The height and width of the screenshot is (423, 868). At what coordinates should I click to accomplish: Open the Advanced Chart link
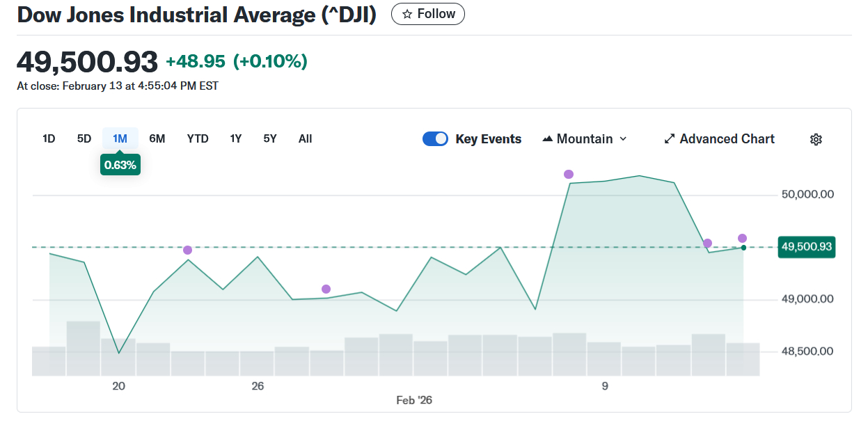click(x=727, y=139)
